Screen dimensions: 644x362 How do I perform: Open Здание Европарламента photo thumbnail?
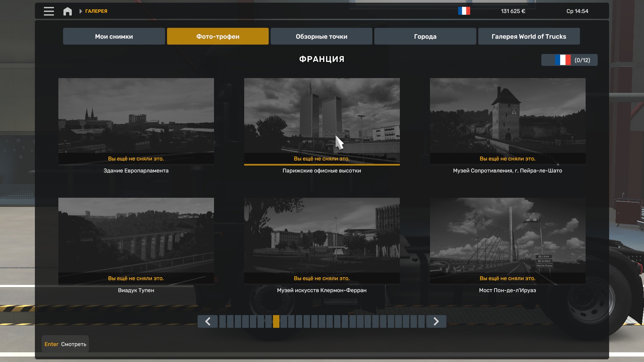point(136,116)
